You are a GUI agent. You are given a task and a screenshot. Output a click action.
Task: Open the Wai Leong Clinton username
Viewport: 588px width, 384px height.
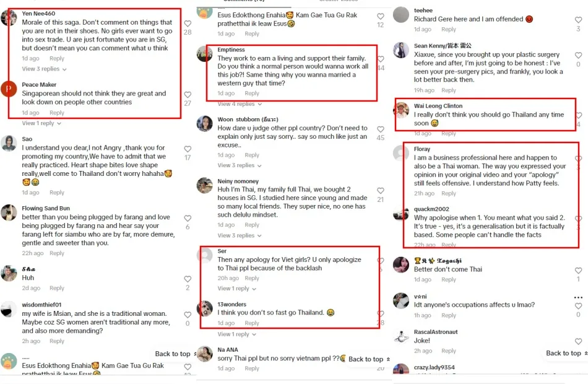coord(438,106)
